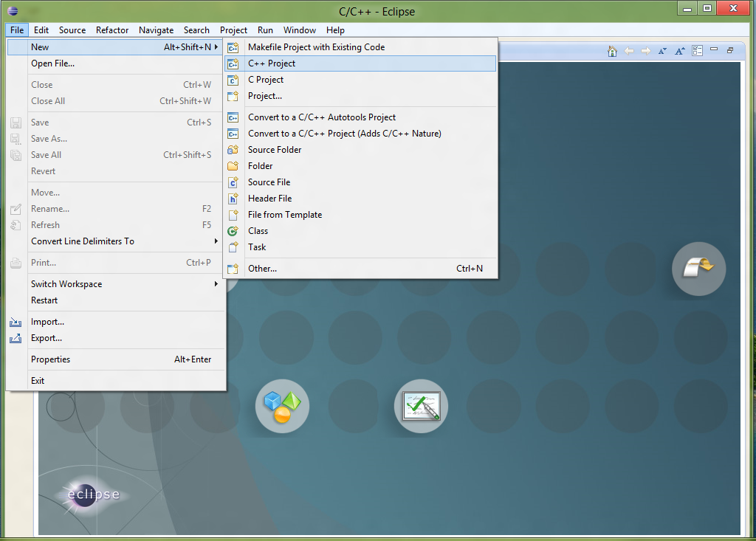Enlarge font size with the larger A icon
Viewport: 756px width, 541px height.
click(680, 51)
